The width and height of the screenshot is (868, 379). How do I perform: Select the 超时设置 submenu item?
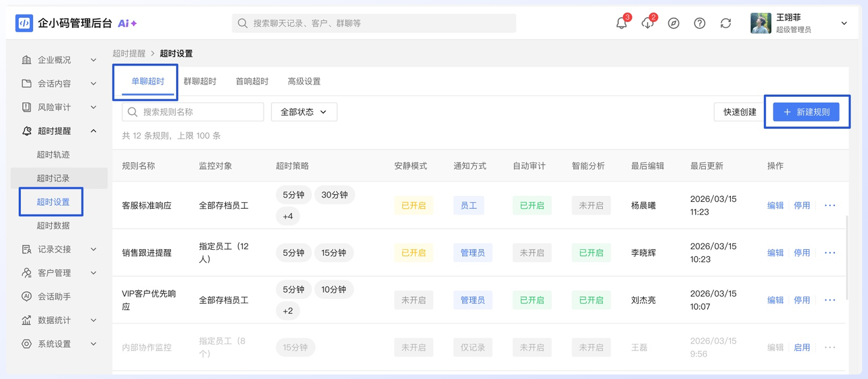pyautogui.click(x=53, y=202)
